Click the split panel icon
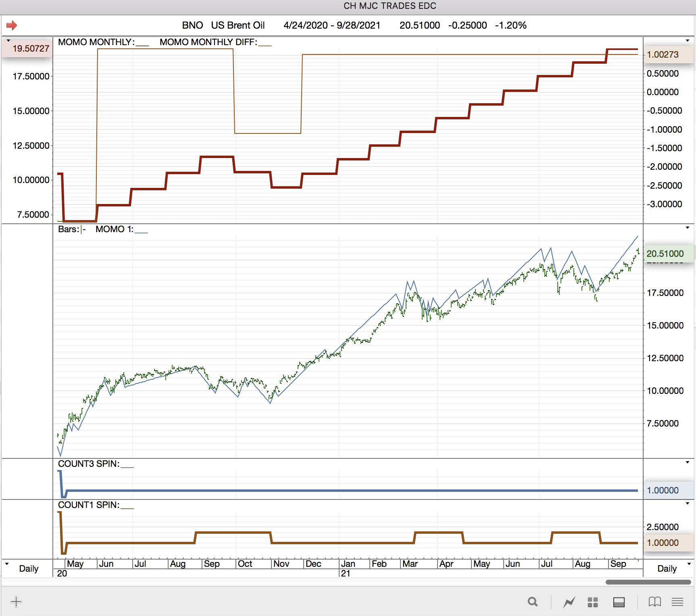The width and height of the screenshot is (696, 616). [x=619, y=602]
